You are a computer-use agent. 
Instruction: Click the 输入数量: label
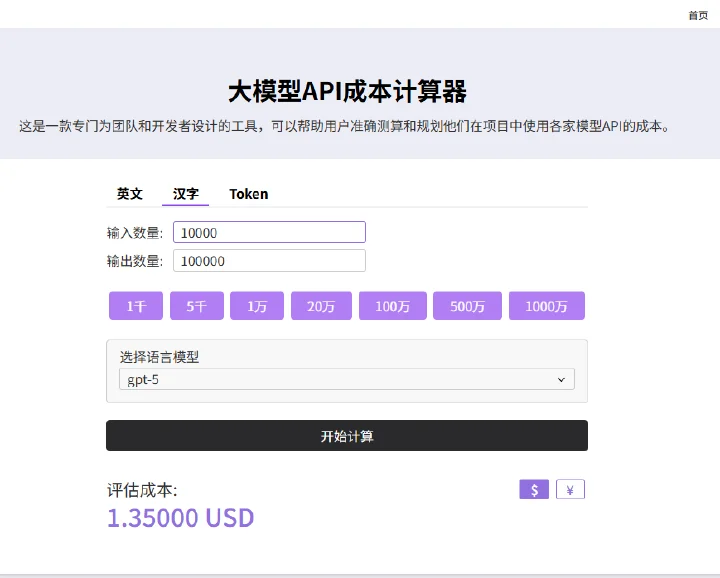pyautogui.click(x=135, y=233)
